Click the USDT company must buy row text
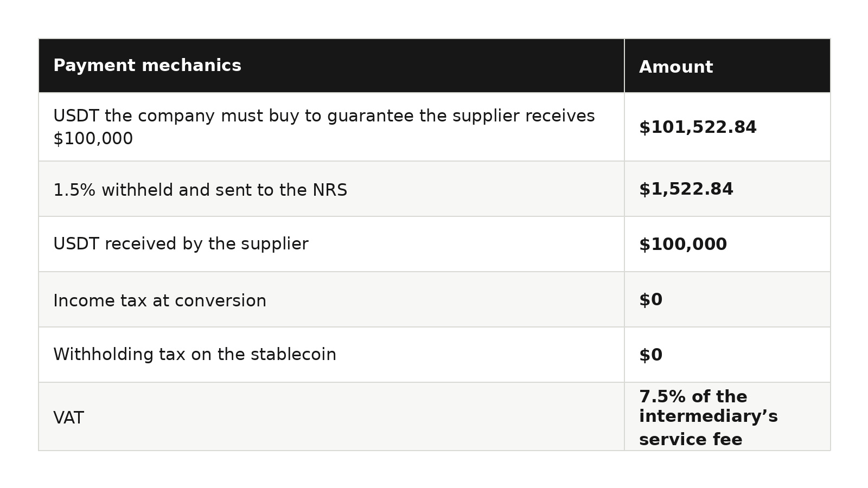 click(x=324, y=127)
